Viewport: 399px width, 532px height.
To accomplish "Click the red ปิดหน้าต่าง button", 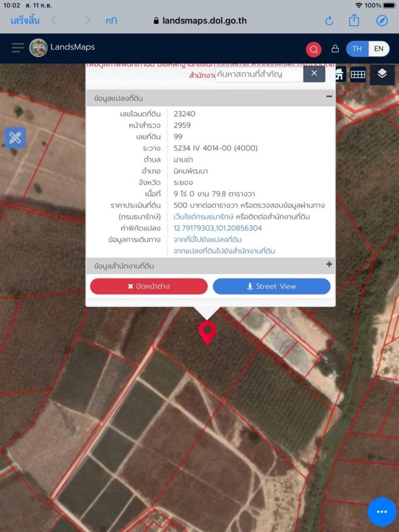I will coord(149,286).
